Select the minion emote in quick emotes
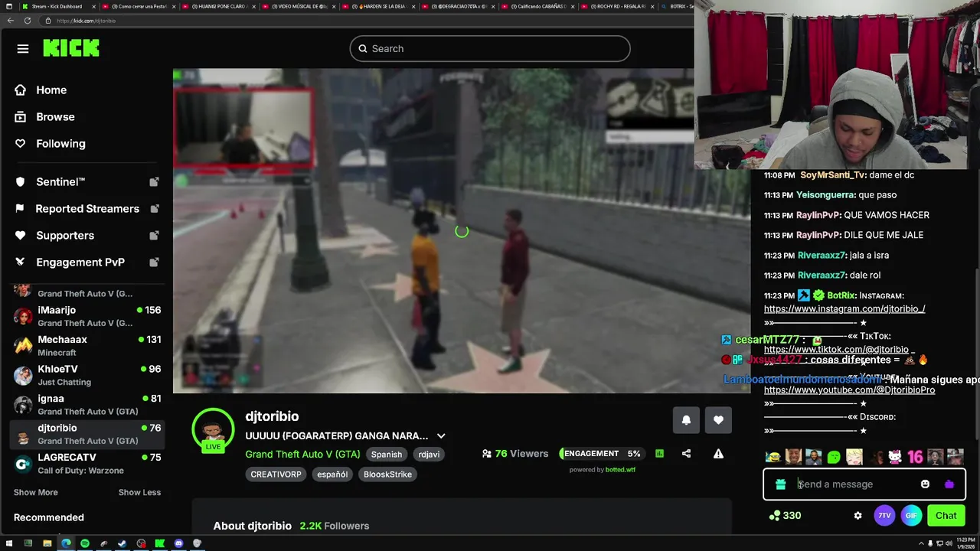The height and width of the screenshot is (551, 980). click(773, 458)
